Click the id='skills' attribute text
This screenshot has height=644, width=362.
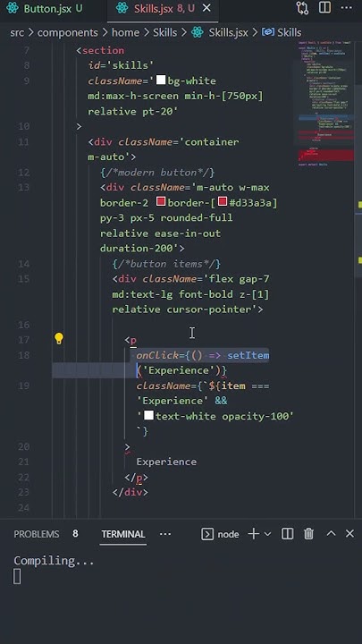point(121,65)
